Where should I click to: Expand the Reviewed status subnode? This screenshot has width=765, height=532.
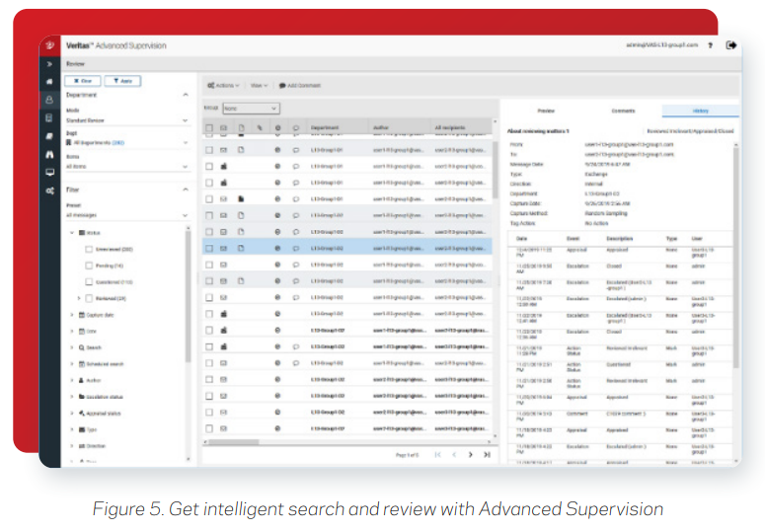[79, 298]
